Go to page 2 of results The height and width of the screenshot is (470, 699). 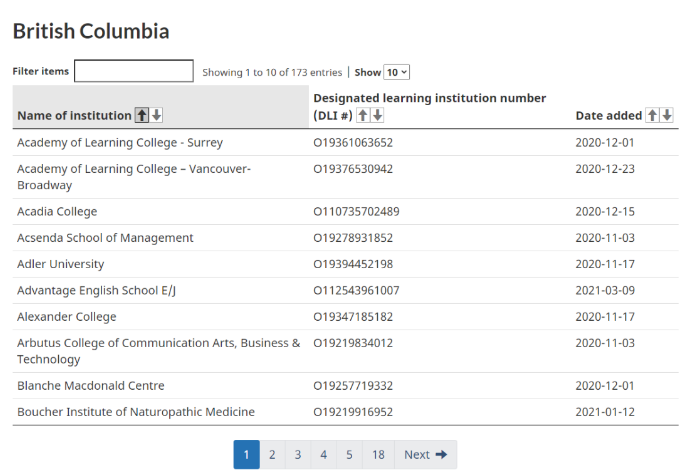pyautogui.click(x=272, y=455)
